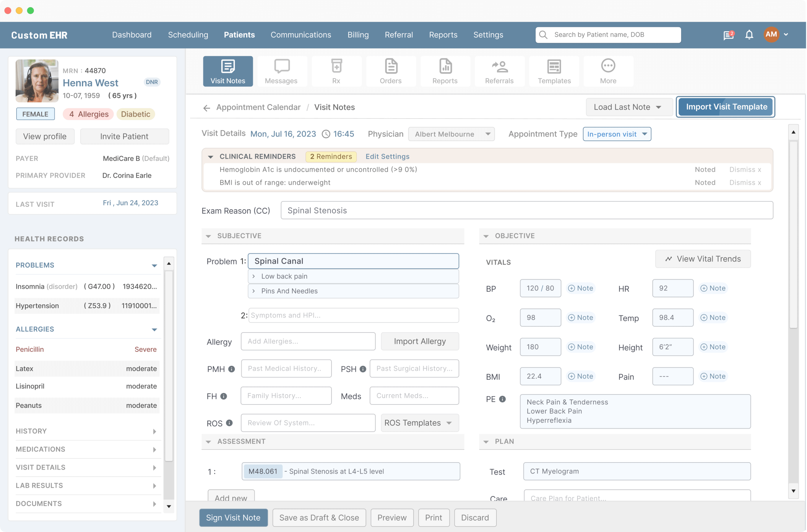Image resolution: width=807 pixels, height=532 pixels.
Task: Open the Billing section in the top navigation
Action: pyautogui.click(x=358, y=35)
